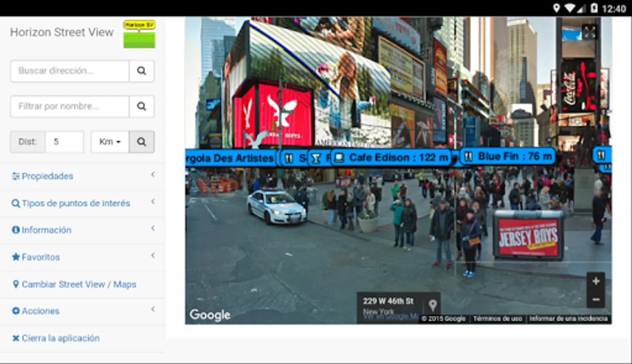Viewport: 632px width, 364px height.
Task: Click the Horizon SV app logo
Action: pos(139,34)
